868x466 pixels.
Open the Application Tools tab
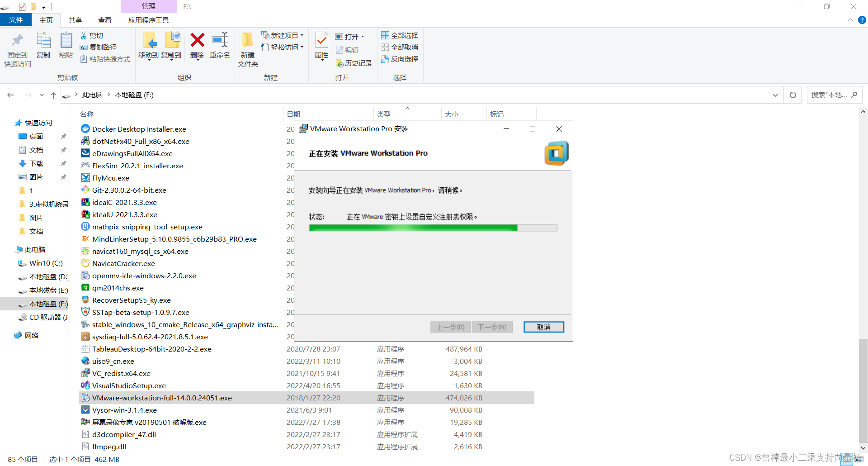coord(149,20)
